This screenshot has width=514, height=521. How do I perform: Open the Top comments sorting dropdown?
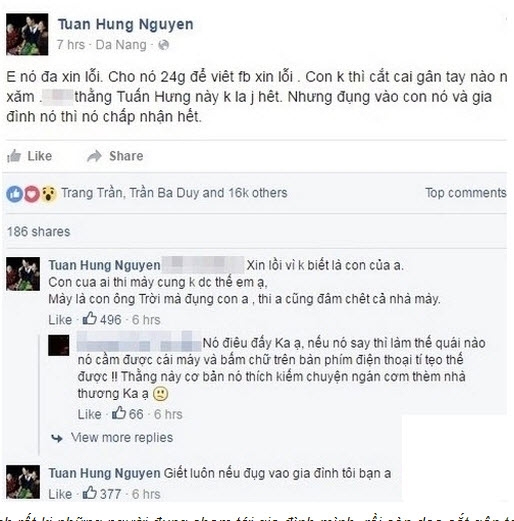[x=466, y=193]
